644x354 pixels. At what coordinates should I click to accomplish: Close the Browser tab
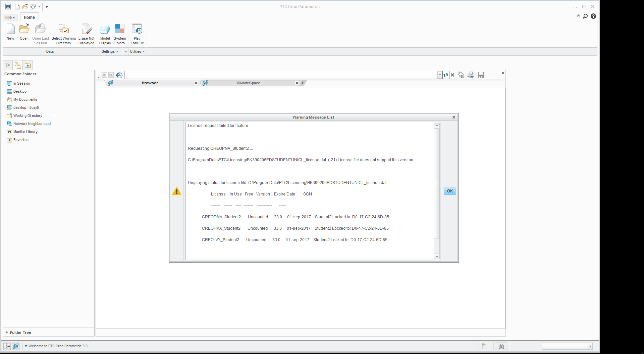point(196,83)
